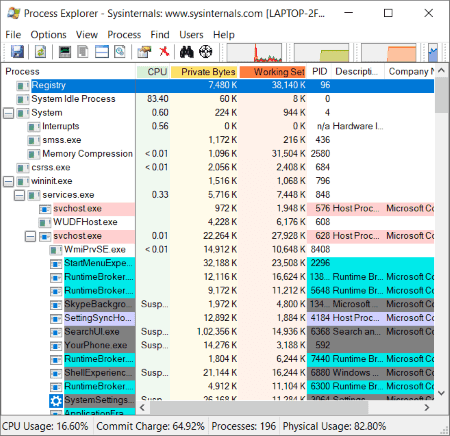Click the red Kill Process icon

tap(164, 52)
